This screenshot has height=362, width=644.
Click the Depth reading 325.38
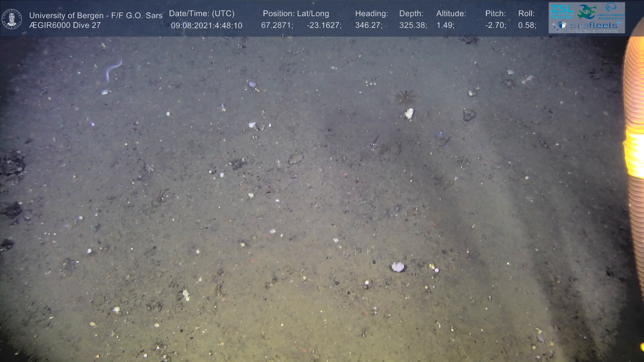click(x=413, y=25)
